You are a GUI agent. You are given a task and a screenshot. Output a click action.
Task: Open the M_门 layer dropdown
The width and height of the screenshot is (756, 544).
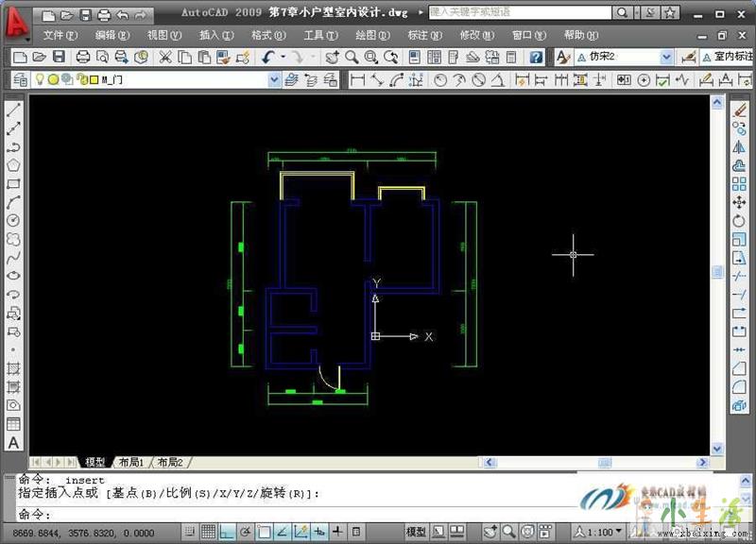click(x=274, y=80)
